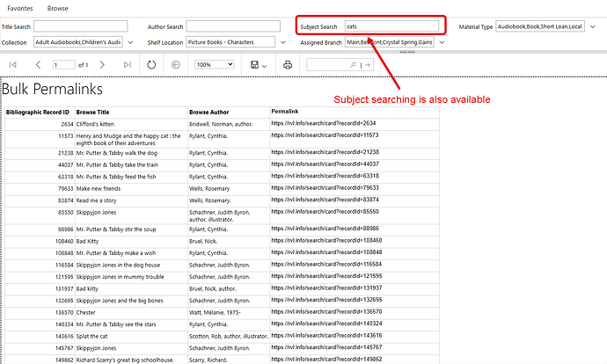Advance to next report page
Screen dimensions: 607x364
point(102,64)
